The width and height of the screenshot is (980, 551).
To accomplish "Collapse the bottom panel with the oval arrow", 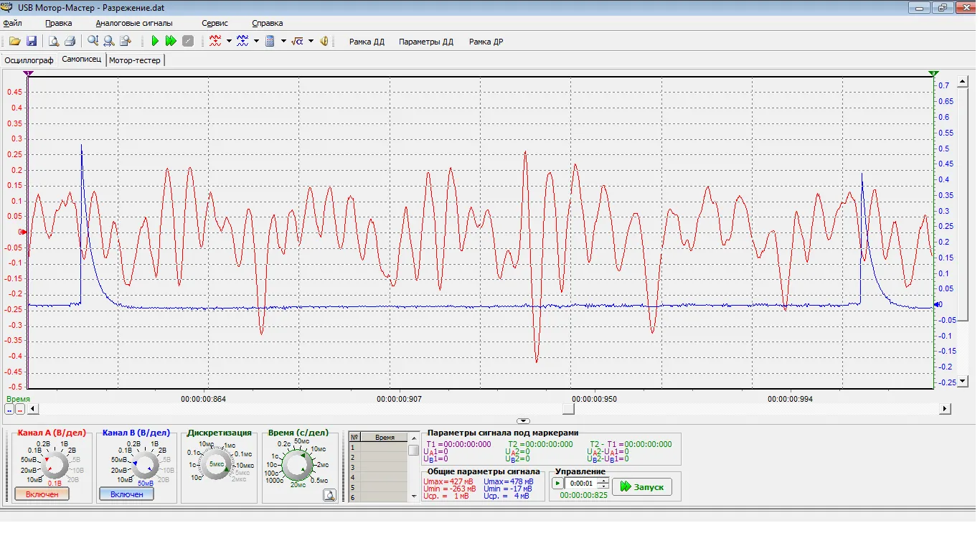I will pos(524,421).
